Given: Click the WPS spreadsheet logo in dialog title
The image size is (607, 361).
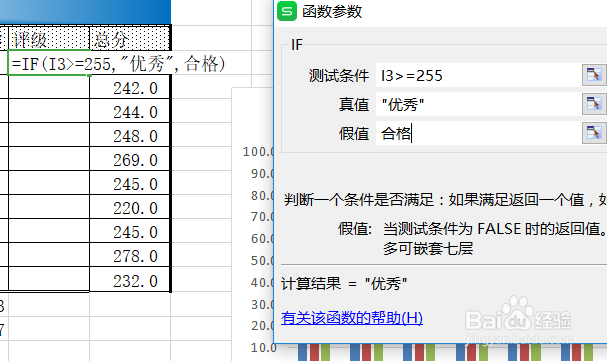Looking at the screenshot, I should (287, 11).
